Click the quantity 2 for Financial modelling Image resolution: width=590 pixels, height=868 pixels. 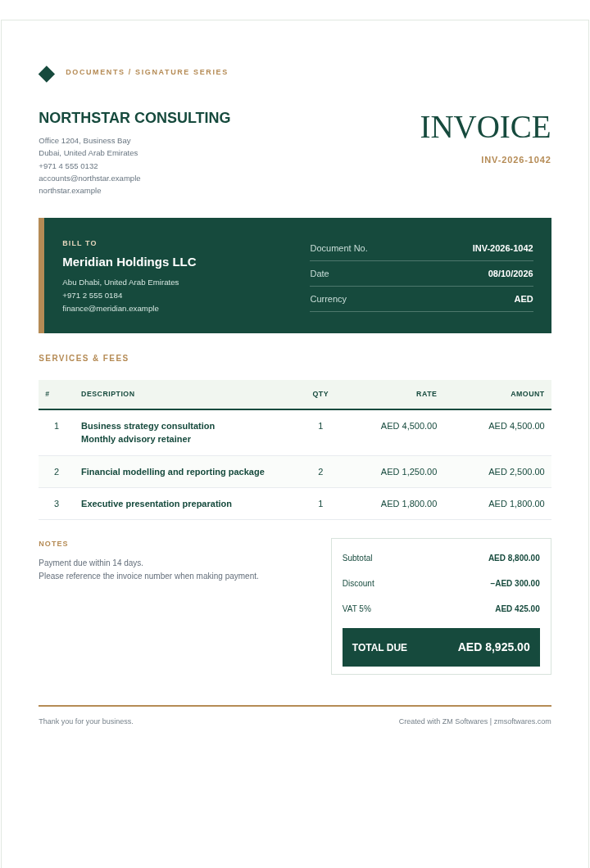320,472
